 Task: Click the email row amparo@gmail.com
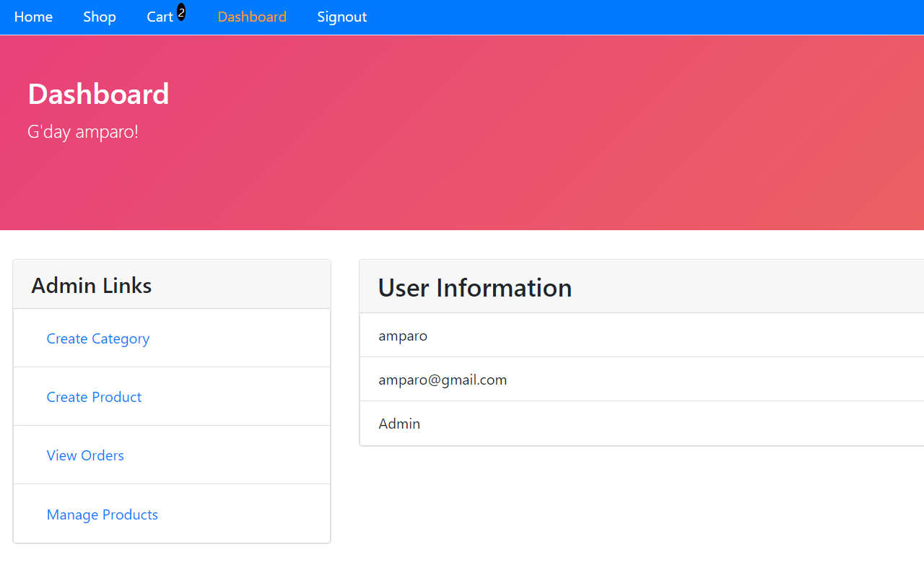443,380
